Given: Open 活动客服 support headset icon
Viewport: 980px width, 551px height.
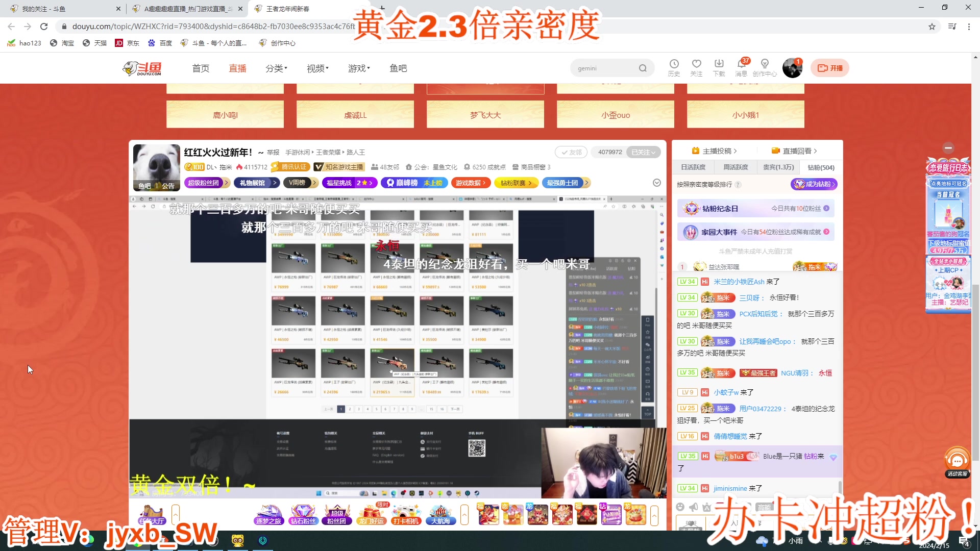Looking at the screenshot, I should [957, 462].
